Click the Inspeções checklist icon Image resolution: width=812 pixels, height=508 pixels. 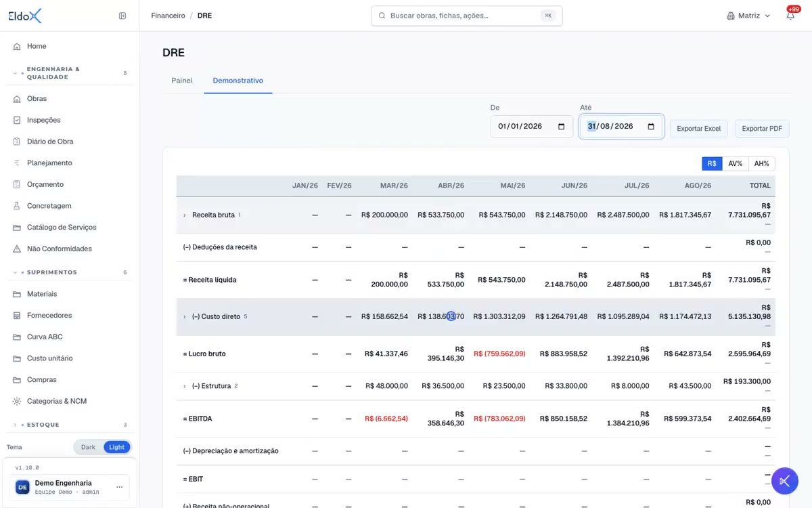tap(17, 121)
